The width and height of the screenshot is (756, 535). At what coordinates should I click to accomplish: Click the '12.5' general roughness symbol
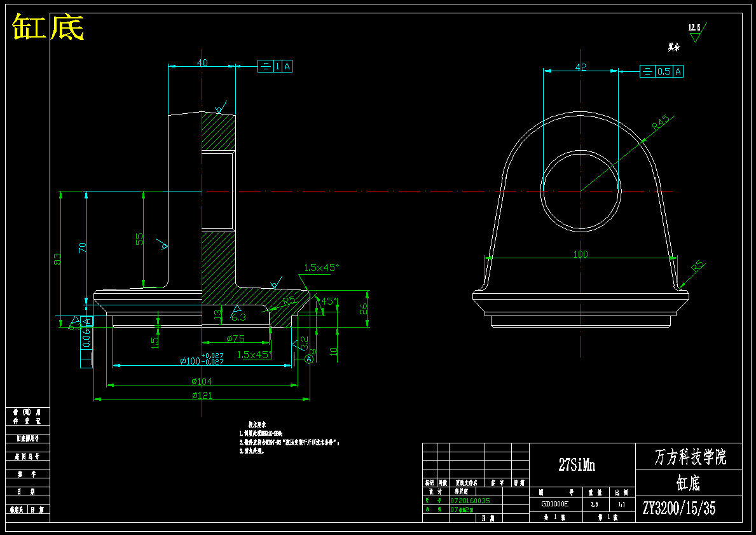[697, 31]
